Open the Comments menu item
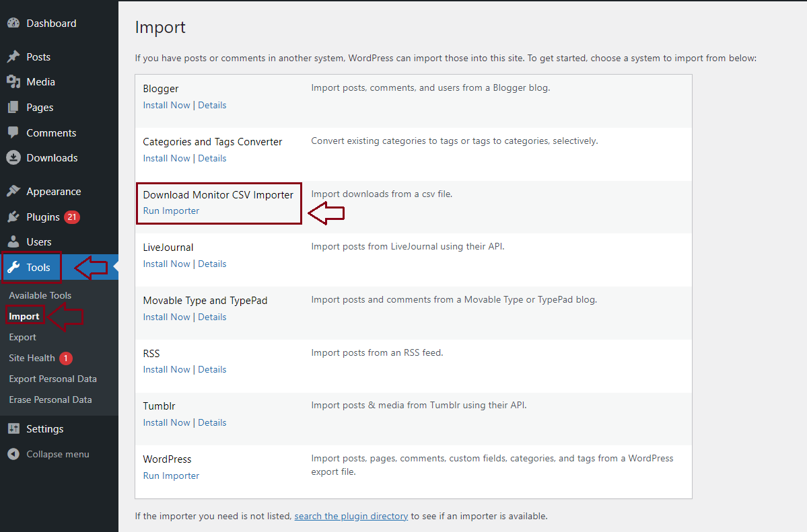 (51, 132)
